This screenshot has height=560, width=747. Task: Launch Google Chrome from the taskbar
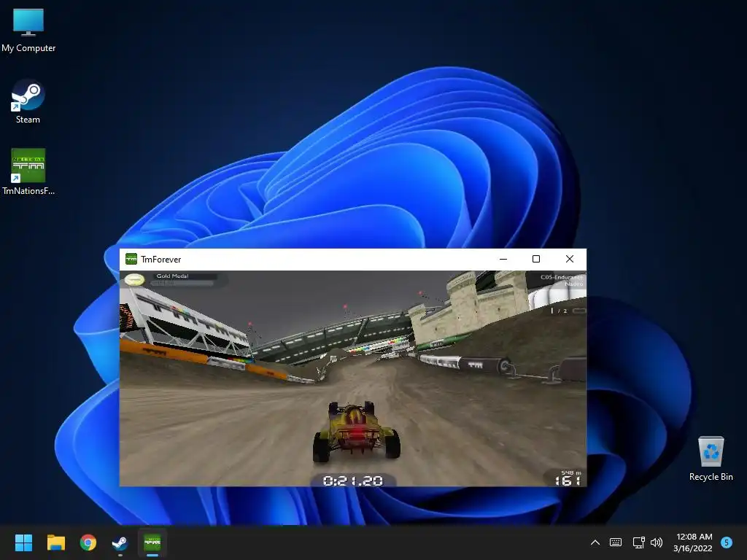click(88, 542)
